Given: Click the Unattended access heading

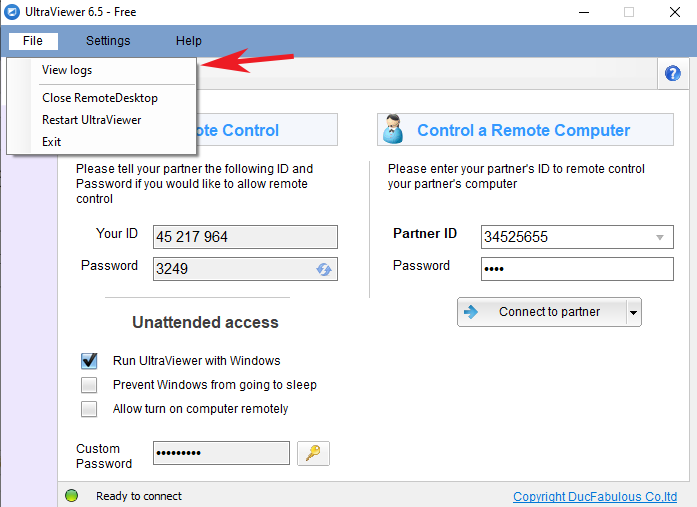Looking at the screenshot, I should [205, 322].
